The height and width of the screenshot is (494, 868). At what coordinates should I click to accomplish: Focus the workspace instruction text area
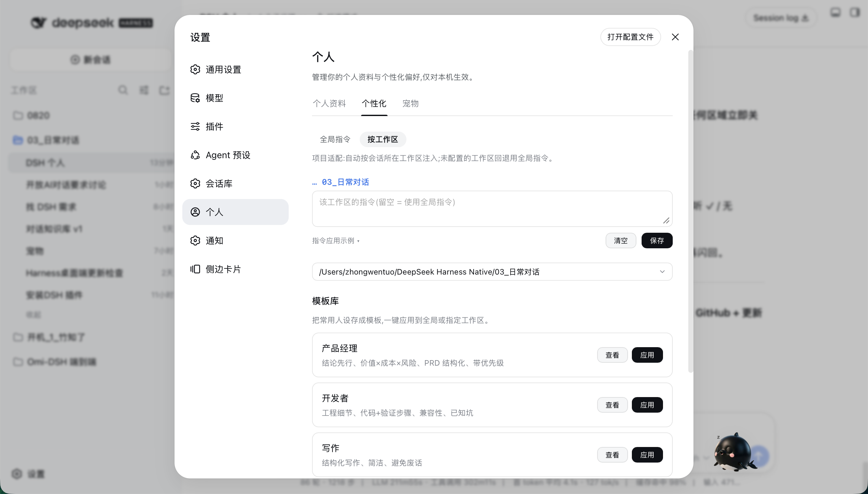tap(492, 209)
